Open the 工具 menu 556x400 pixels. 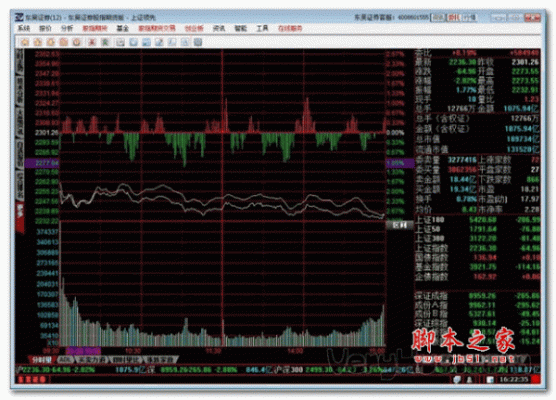[262, 28]
